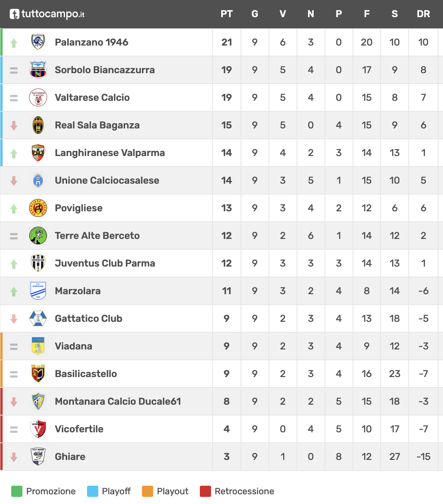Select the Valtarese Calcio round badge

click(x=38, y=97)
